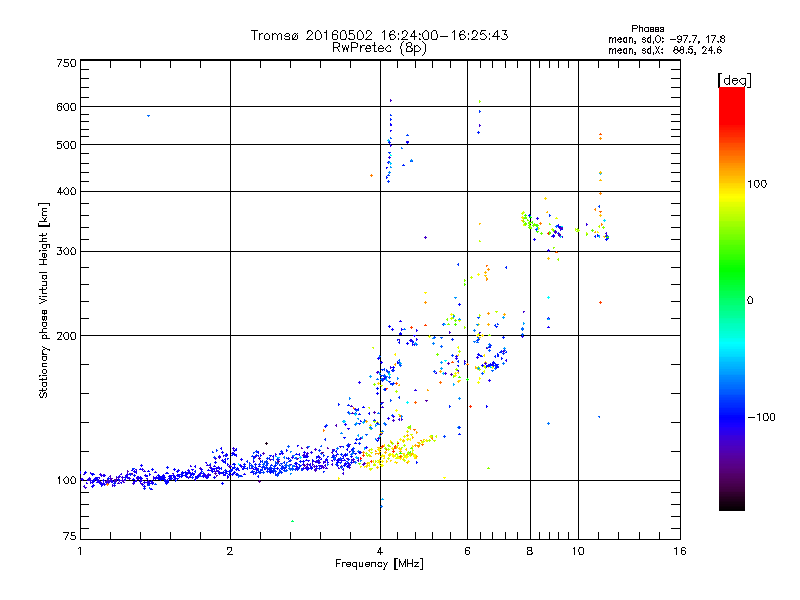Click the isolated blue point near 575 km
The width and height of the screenshot is (800, 600).
point(148,116)
